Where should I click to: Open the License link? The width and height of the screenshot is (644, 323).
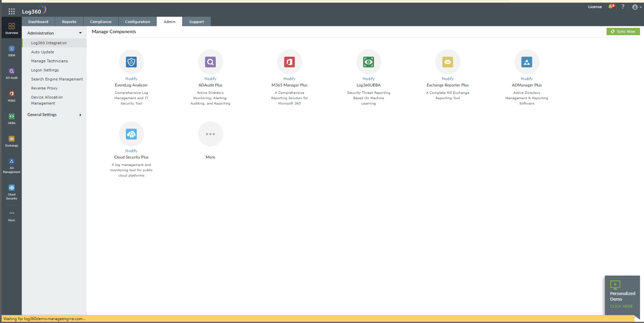pos(595,7)
